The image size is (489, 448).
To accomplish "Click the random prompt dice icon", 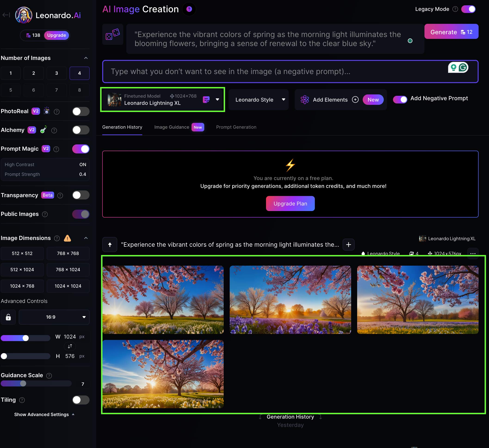I will (113, 34).
